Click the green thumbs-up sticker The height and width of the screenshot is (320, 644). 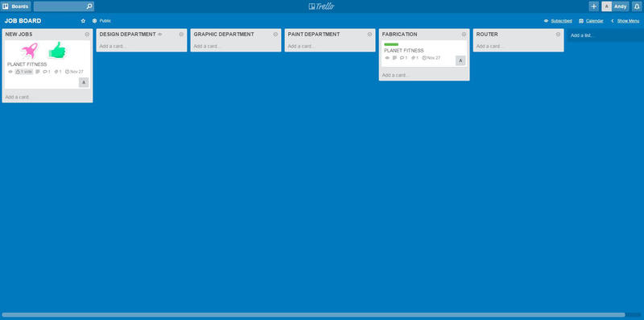tap(56, 50)
